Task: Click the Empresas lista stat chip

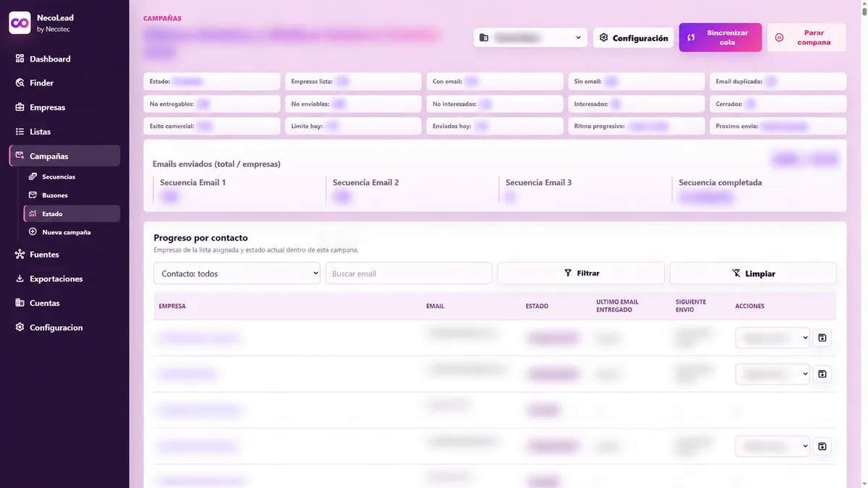Action: click(x=353, y=82)
